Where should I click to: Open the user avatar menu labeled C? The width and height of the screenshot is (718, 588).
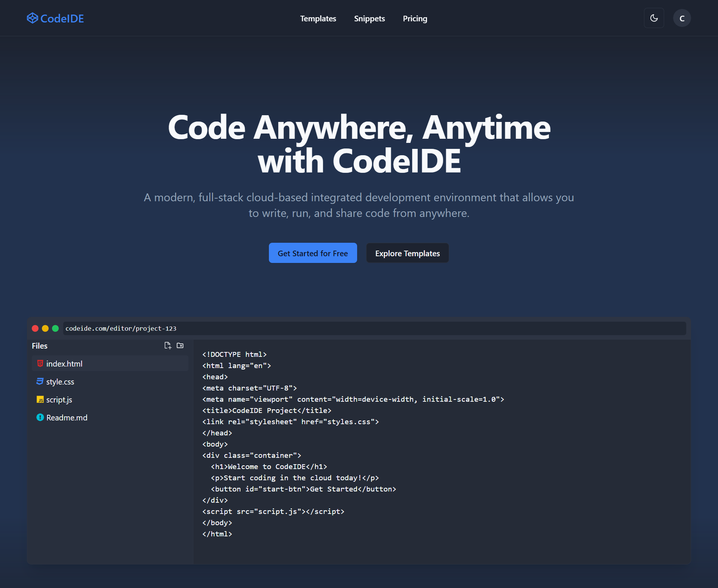coord(682,18)
